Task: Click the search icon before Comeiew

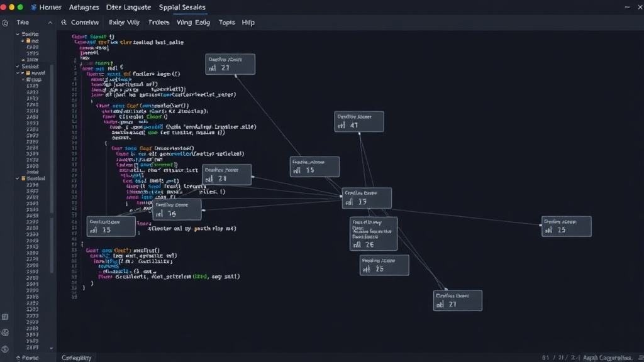Action: [x=64, y=22]
